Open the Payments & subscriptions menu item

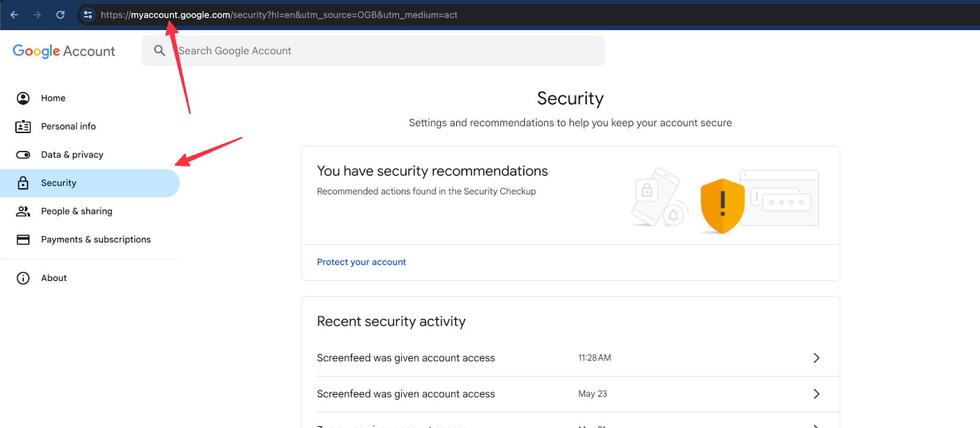[x=96, y=240]
